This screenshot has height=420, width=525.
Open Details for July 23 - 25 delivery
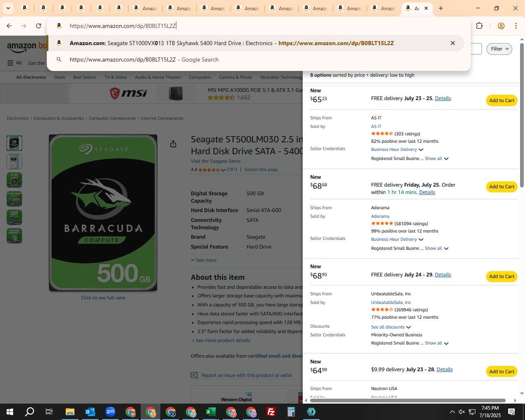click(x=443, y=98)
